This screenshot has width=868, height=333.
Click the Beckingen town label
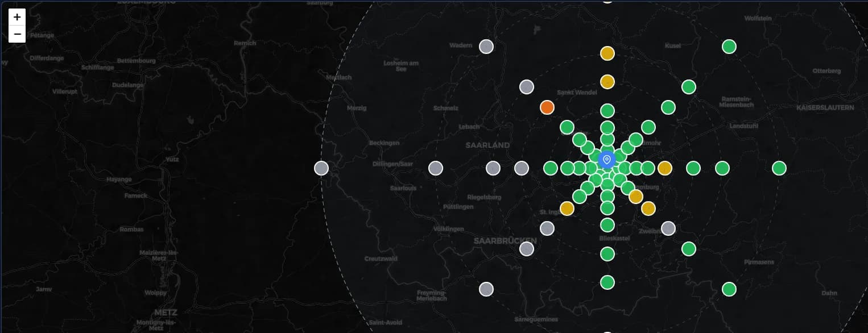pos(384,143)
